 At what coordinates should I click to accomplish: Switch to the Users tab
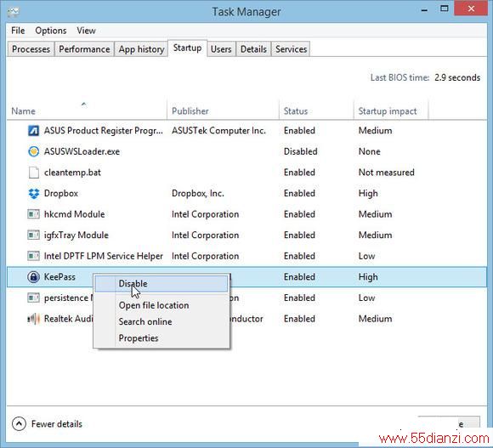(221, 49)
